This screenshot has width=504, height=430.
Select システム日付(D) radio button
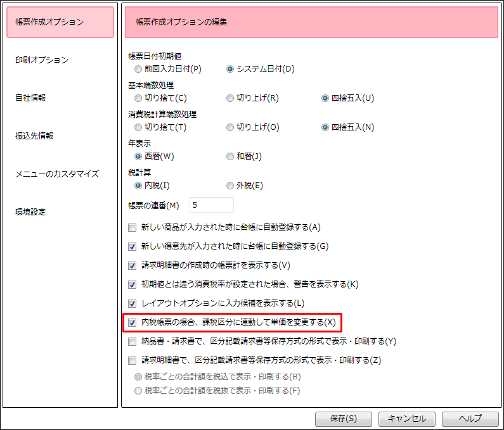click(x=230, y=69)
